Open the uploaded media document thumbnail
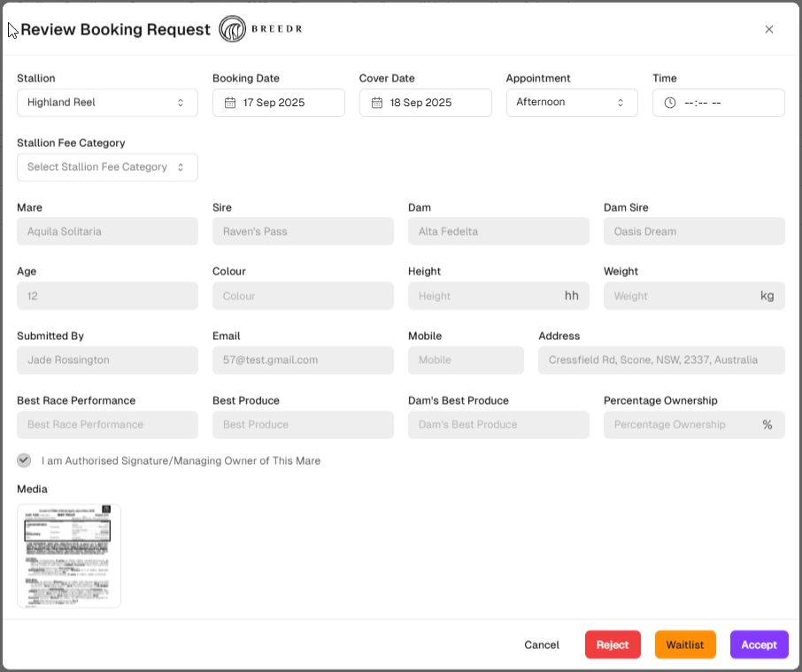This screenshot has width=802, height=672. tap(69, 556)
